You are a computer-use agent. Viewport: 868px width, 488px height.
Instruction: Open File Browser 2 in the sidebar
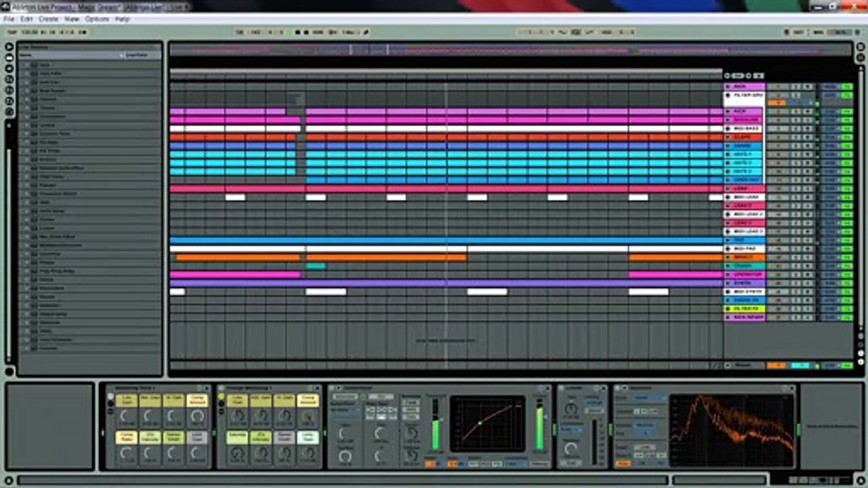(x=9, y=90)
